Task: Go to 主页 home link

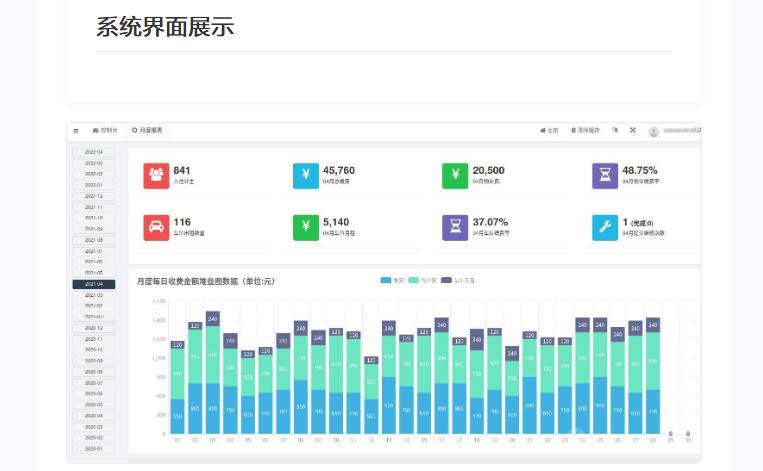Action: (x=549, y=130)
